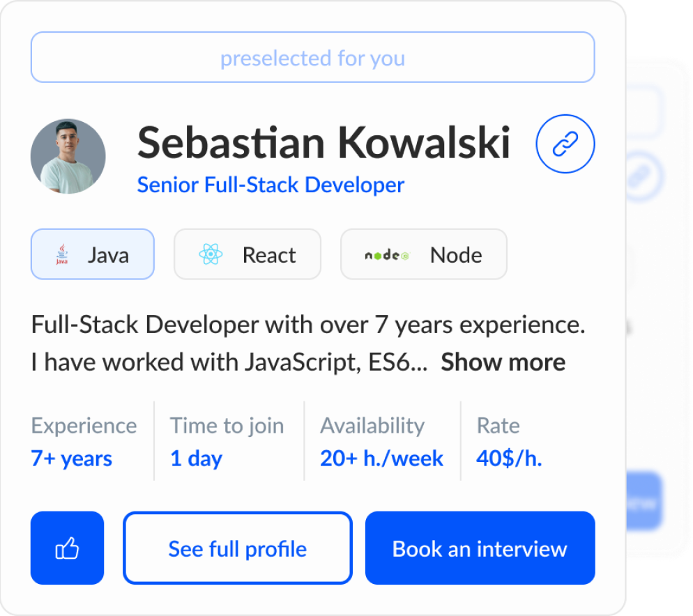This screenshot has height=616, width=693.
Task: Open Sebastian Kowalski's profile photo
Action: (x=68, y=156)
